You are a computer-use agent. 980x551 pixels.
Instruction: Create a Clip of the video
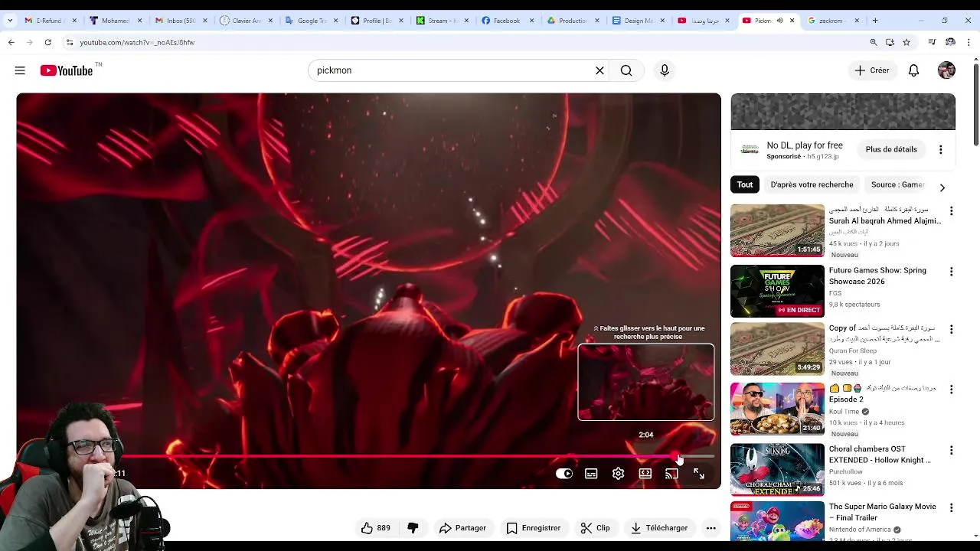click(595, 528)
